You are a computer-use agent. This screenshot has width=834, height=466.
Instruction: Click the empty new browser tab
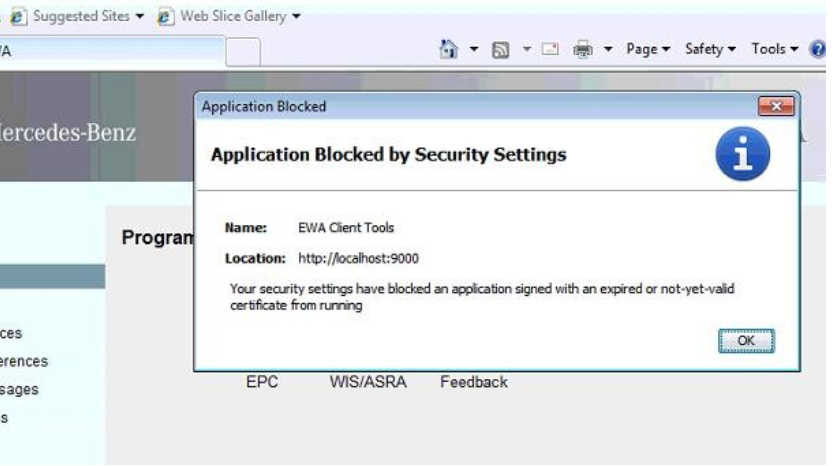pos(243,52)
